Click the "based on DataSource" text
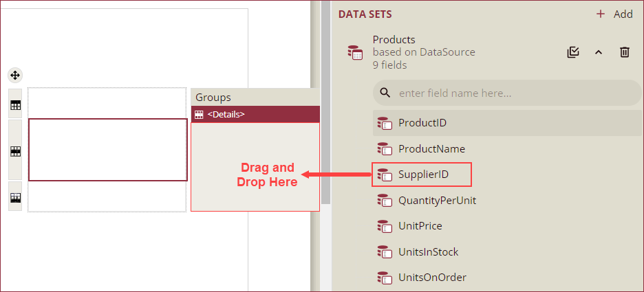The height and width of the screenshot is (292, 644). coord(424,52)
